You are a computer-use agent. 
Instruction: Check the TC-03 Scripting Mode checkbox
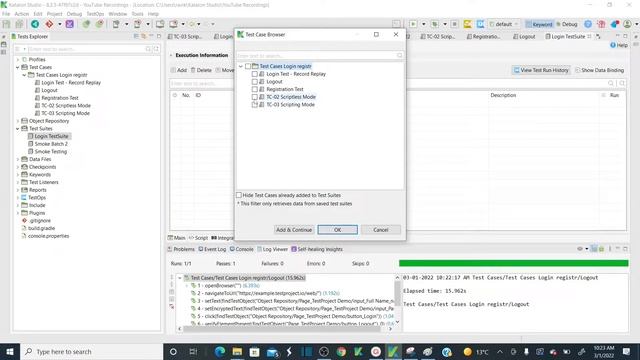255,104
